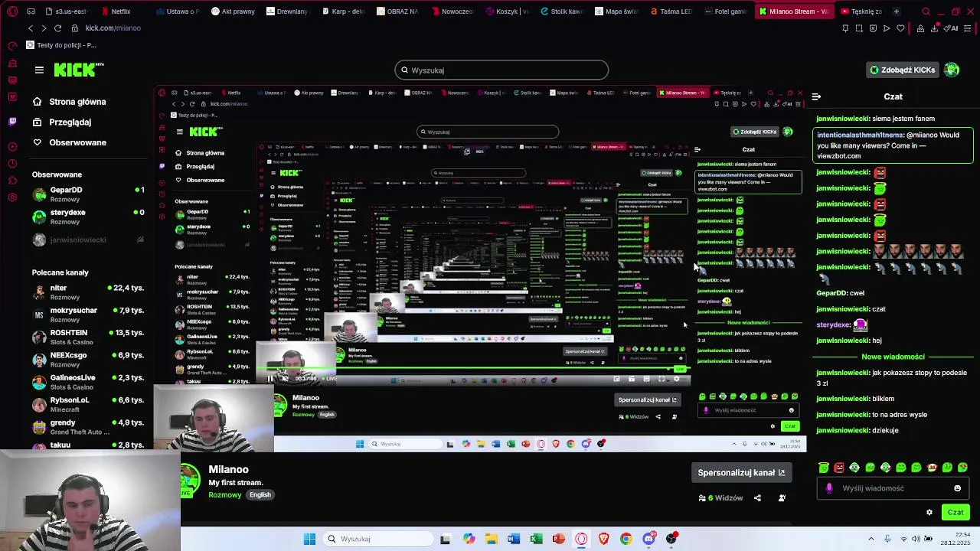Click username GeparDD in chat
Screen dimensions: 980x551
pos(831,293)
